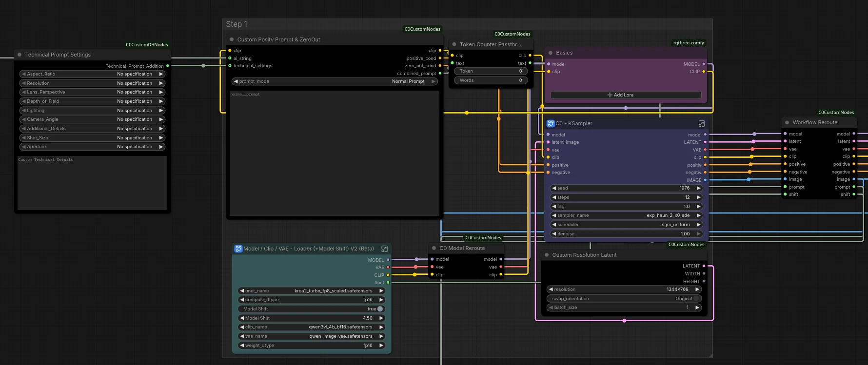Toggle swap_orientation Original switch
This screenshot has width=868, height=365.
tap(697, 299)
